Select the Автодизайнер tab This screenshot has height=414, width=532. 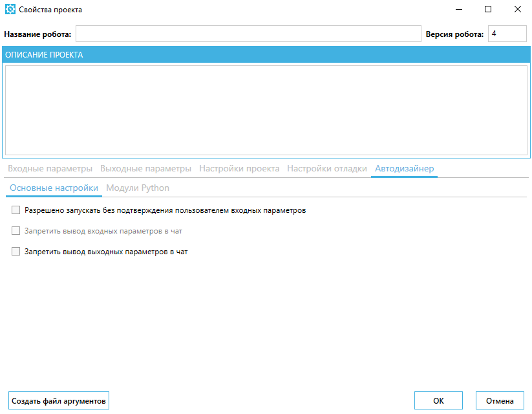tap(404, 168)
